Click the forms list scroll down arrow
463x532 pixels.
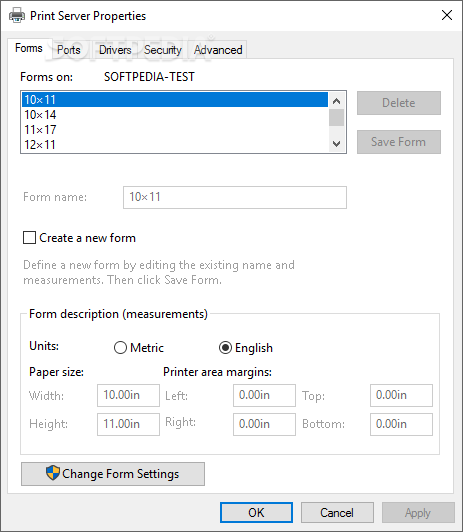[336, 144]
